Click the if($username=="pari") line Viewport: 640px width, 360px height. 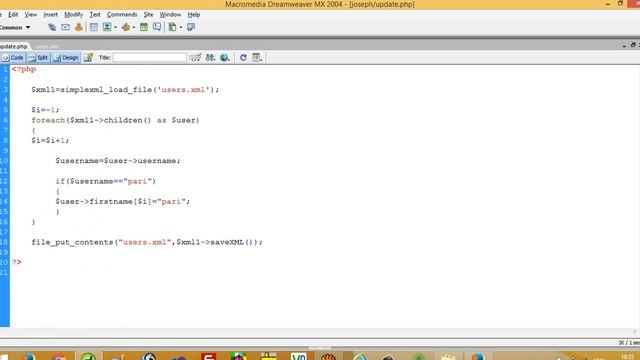106,181
